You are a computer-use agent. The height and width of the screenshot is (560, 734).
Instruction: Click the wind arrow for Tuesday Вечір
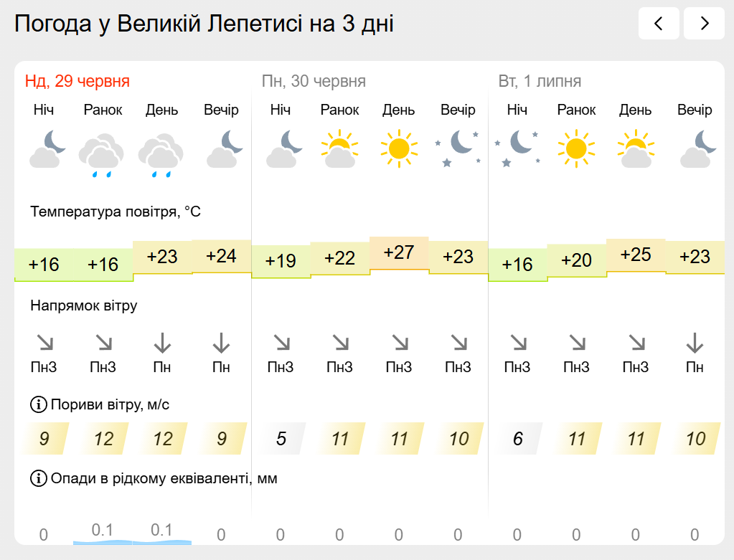[x=695, y=343]
